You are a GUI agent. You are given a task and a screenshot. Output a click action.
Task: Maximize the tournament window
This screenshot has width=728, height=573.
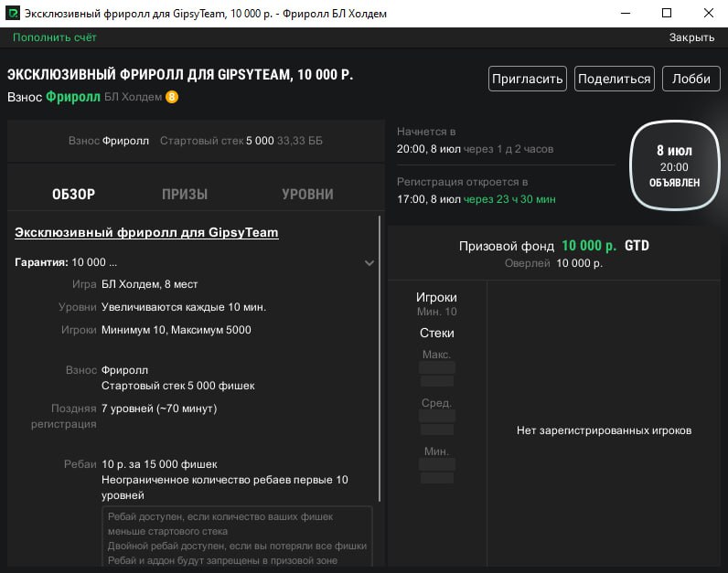666,13
